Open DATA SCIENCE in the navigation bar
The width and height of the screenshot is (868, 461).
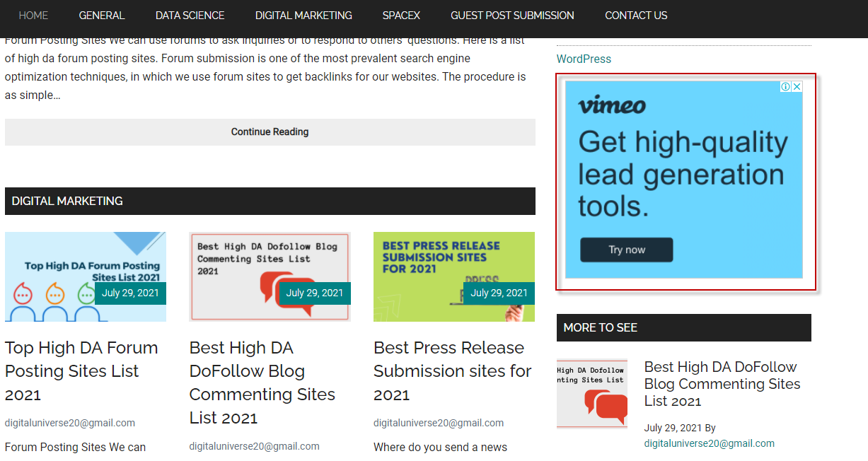[x=190, y=15]
